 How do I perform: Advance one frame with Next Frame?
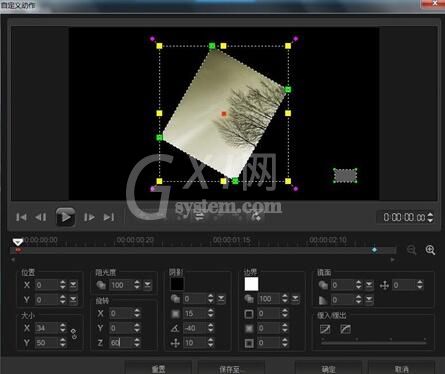pyautogui.click(x=89, y=217)
